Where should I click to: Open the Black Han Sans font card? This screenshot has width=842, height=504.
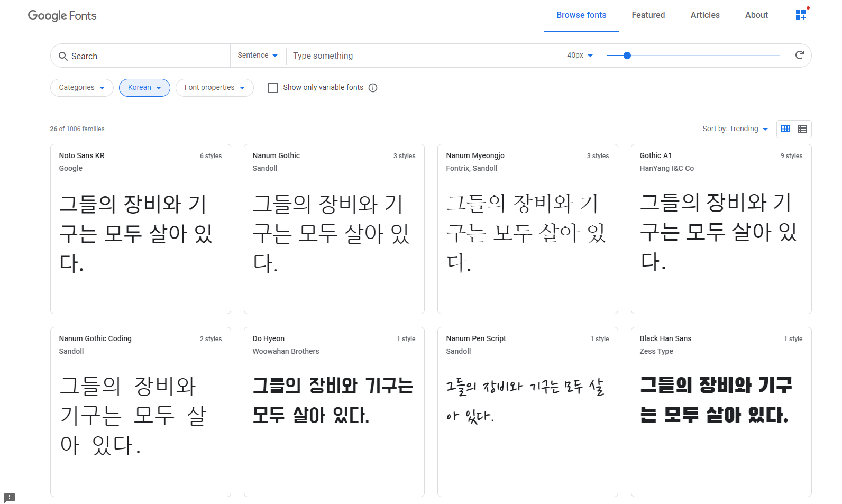click(721, 412)
